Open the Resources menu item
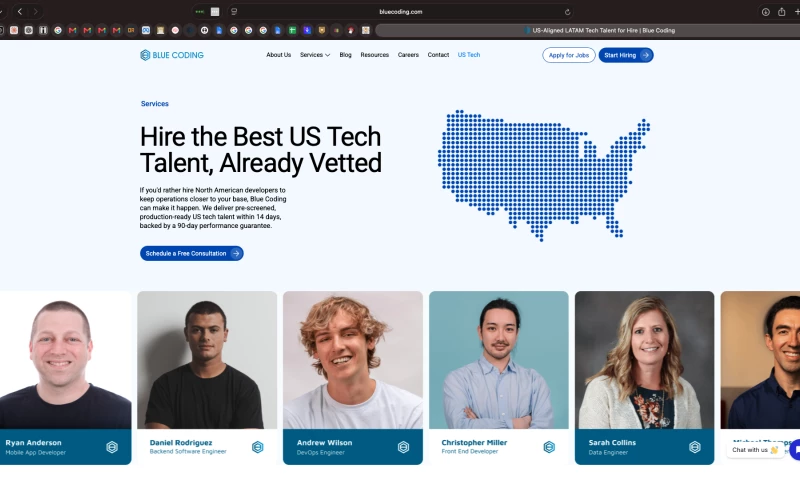The width and height of the screenshot is (800, 480). [x=374, y=55]
